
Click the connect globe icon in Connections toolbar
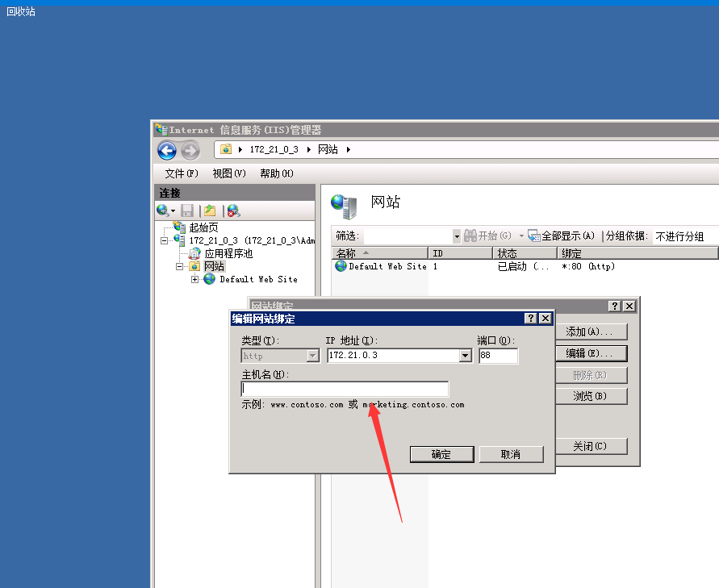click(x=162, y=211)
